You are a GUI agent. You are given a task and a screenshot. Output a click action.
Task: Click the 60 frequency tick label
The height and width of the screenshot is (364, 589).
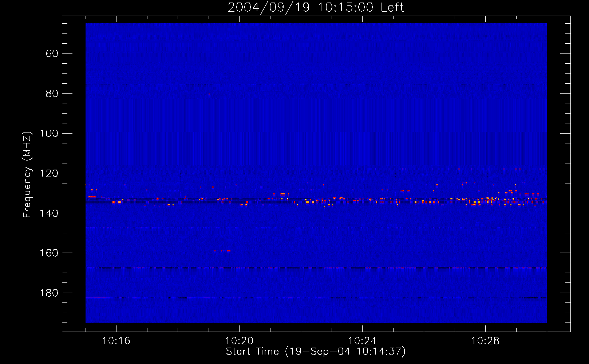click(52, 54)
